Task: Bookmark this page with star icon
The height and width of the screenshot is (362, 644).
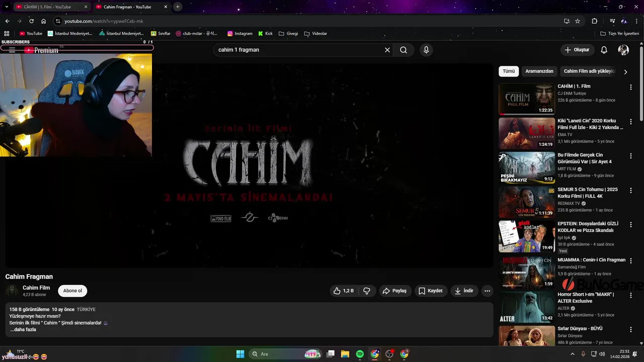Action: [x=578, y=21]
